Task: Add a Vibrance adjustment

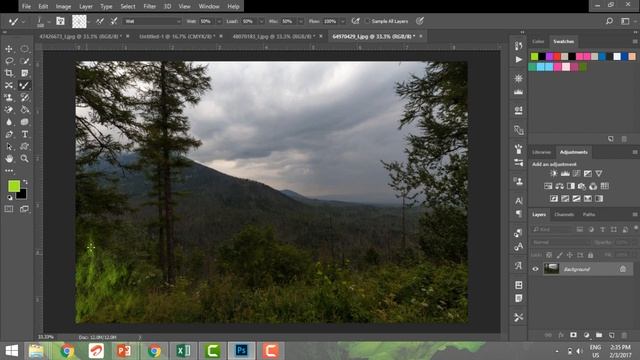Action: point(598,173)
